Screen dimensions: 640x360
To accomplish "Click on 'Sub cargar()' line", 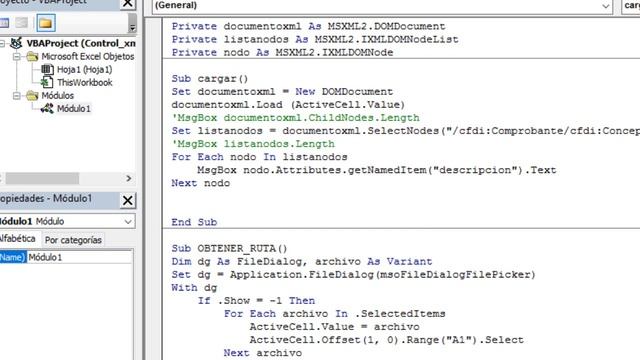I will pos(210,79).
